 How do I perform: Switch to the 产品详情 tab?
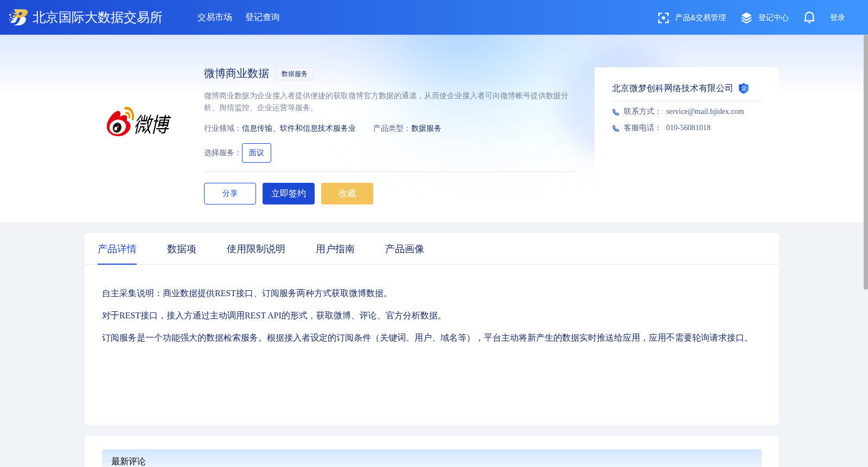tap(117, 249)
